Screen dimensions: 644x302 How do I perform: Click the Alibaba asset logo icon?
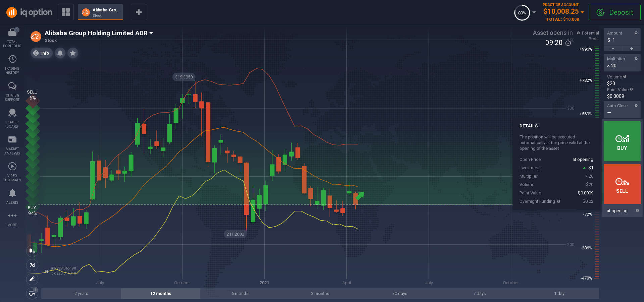click(x=36, y=36)
